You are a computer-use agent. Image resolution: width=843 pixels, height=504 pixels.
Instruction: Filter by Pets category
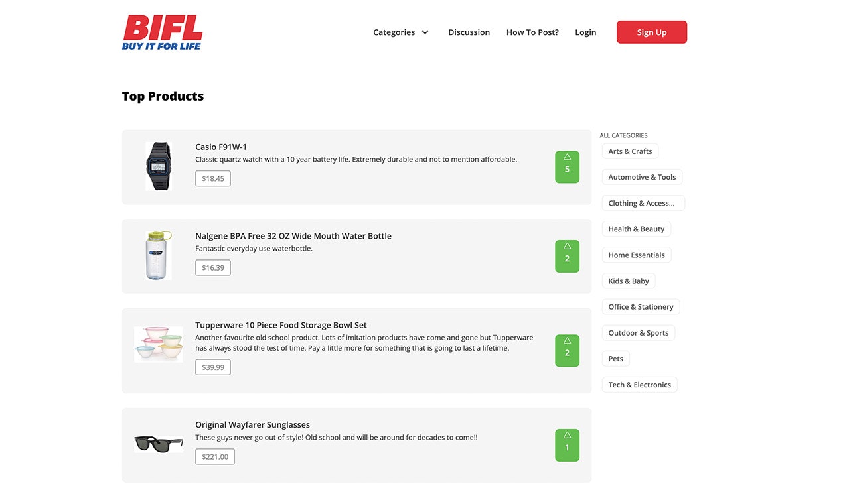pyautogui.click(x=616, y=359)
